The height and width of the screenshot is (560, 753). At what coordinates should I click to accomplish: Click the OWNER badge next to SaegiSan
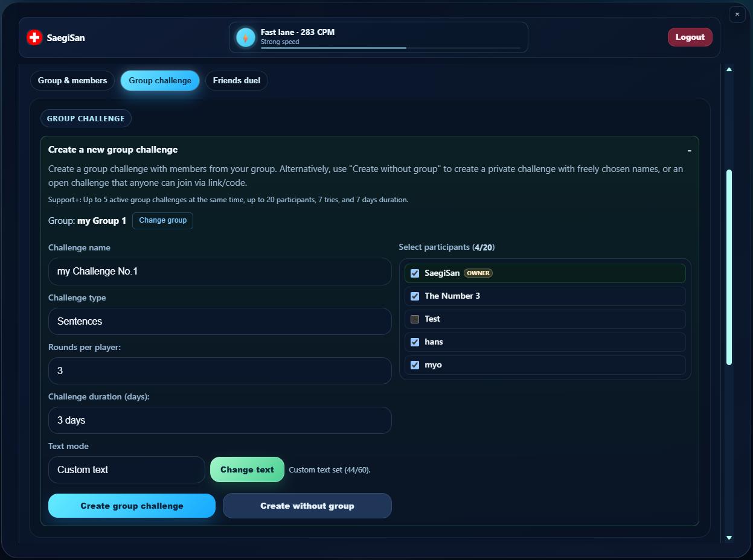(478, 273)
